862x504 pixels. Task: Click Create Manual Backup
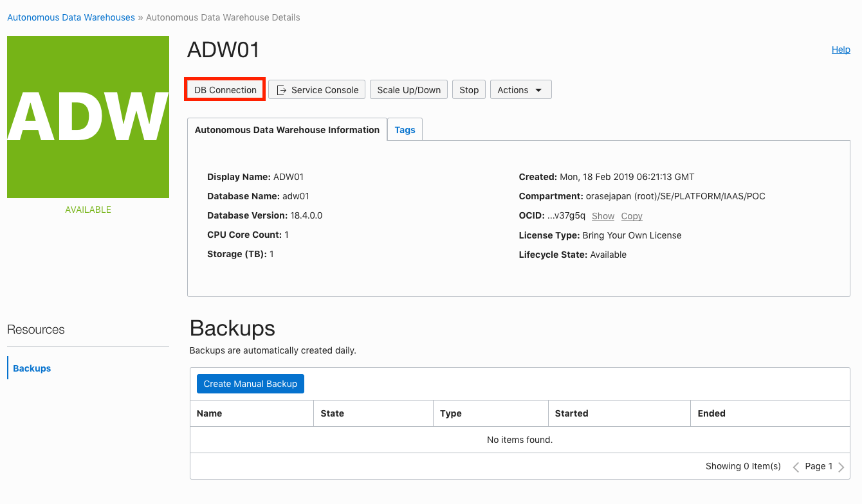(x=250, y=384)
